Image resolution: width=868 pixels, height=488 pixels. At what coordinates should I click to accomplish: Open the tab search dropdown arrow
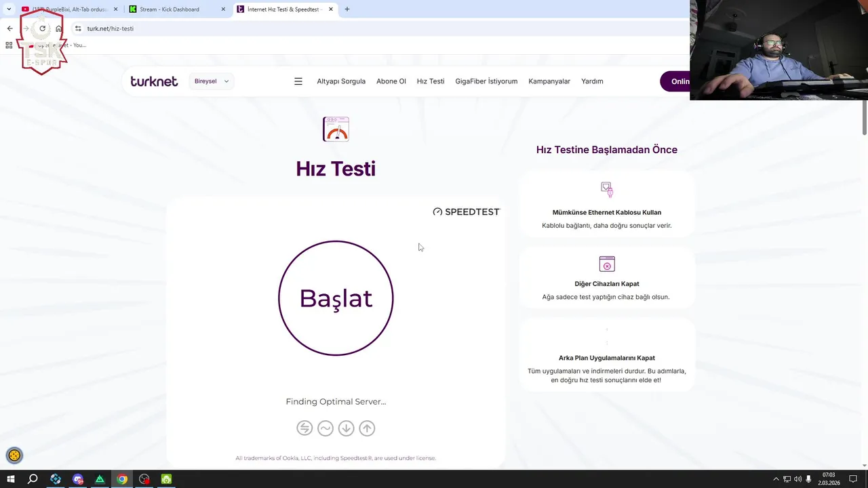[x=8, y=9]
